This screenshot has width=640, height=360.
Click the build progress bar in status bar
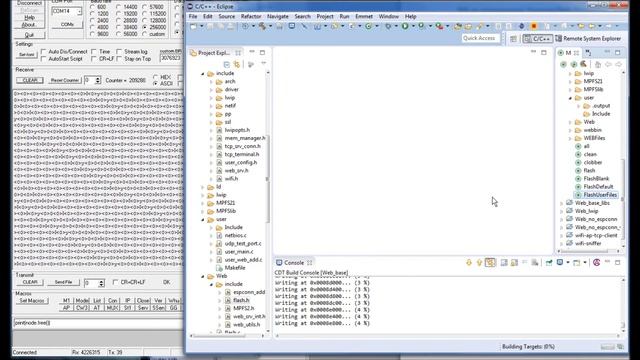coord(607,347)
